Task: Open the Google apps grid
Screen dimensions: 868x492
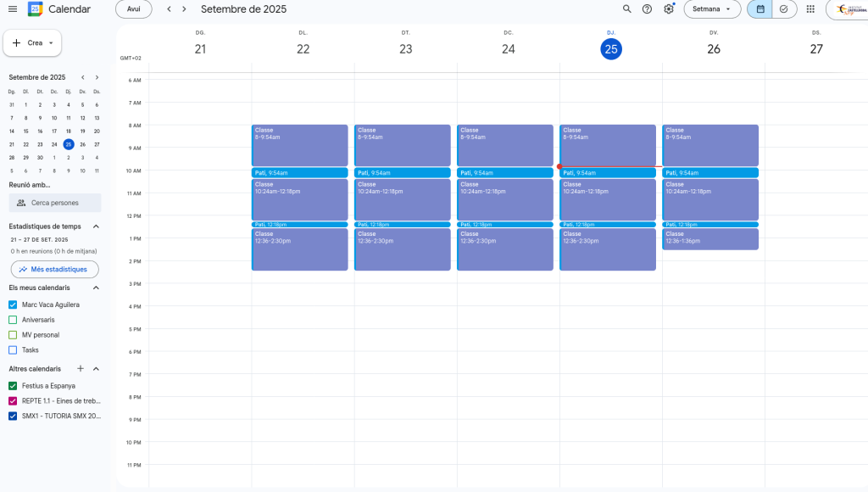Action: click(810, 9)
